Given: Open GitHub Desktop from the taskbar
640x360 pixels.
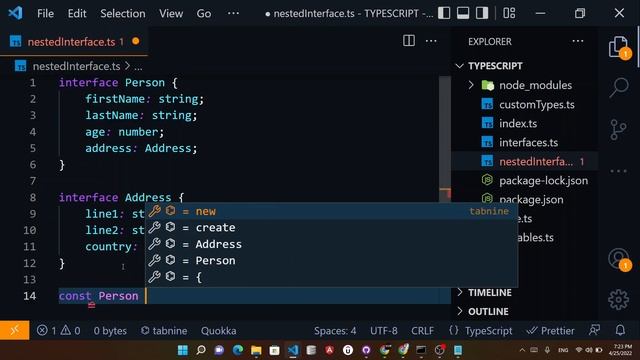Looking at the screenshot, I should [366, 350].
